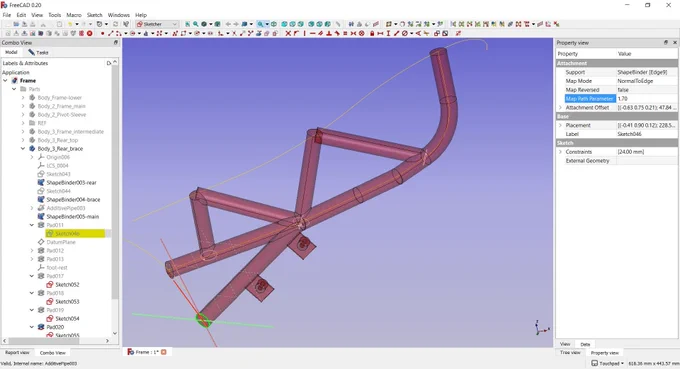Apply the Perpendicular constraint
Image resolution: width=680 pixels, height=369 pixels.
329,33
